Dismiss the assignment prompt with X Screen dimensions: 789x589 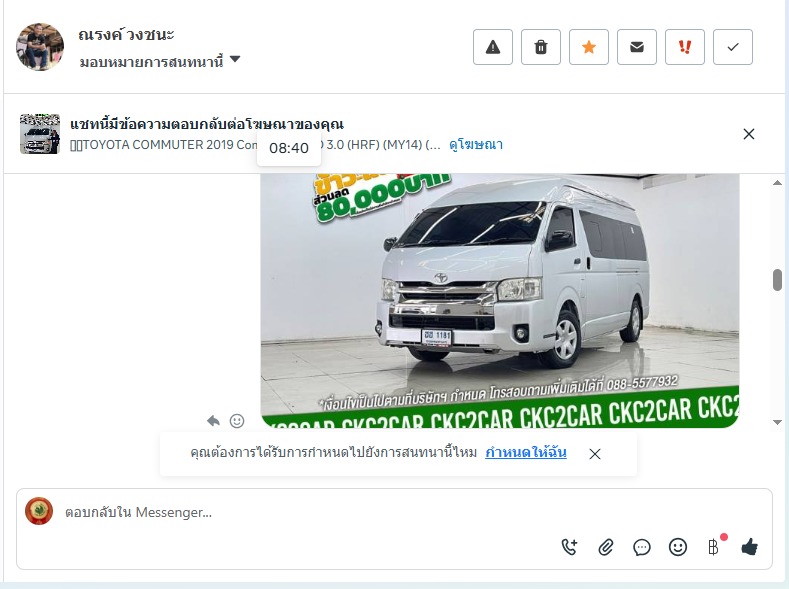(595, 454)
